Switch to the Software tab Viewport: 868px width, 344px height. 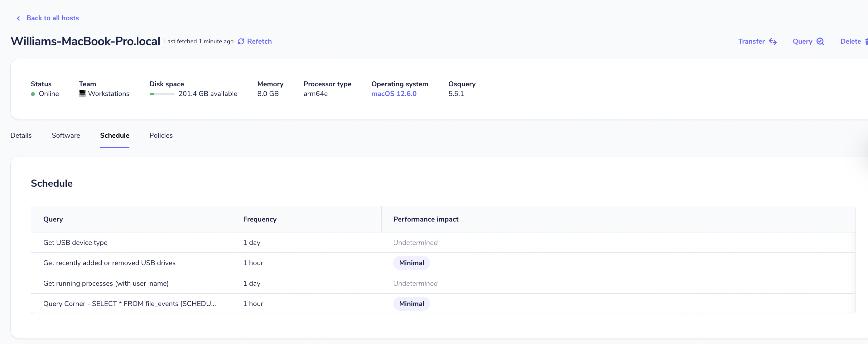pos(66,135)
